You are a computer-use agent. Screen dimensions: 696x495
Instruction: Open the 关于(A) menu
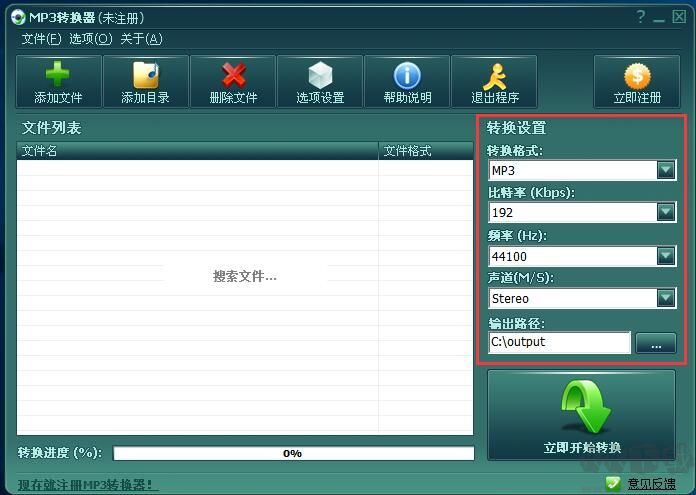coord(141,39)
